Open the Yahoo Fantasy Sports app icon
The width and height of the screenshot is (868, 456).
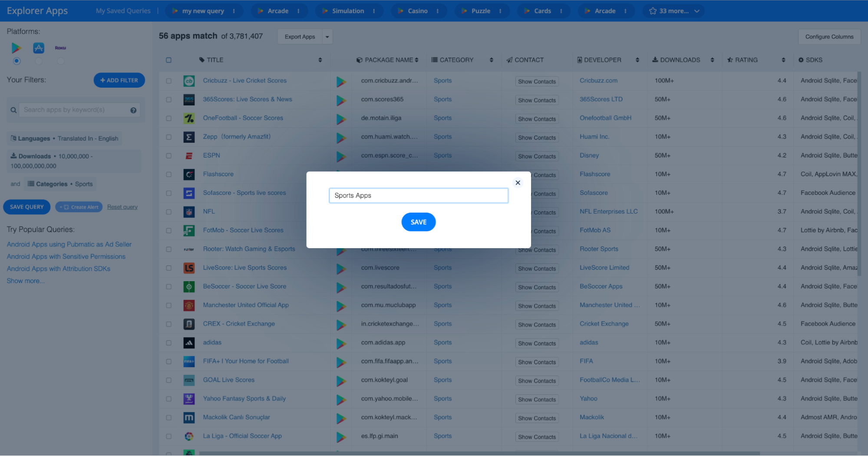189,399
